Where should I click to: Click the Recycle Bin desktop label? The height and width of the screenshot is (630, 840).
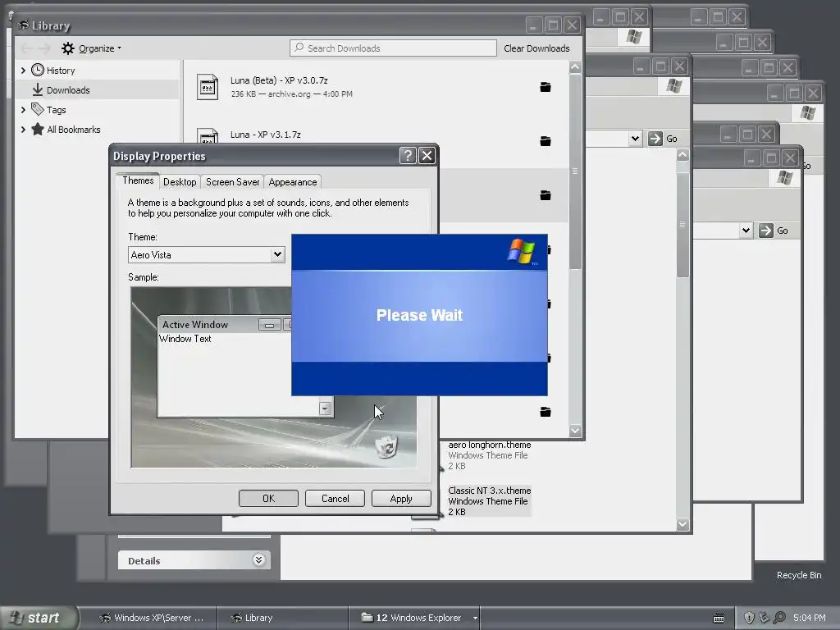tap(799, 575)
